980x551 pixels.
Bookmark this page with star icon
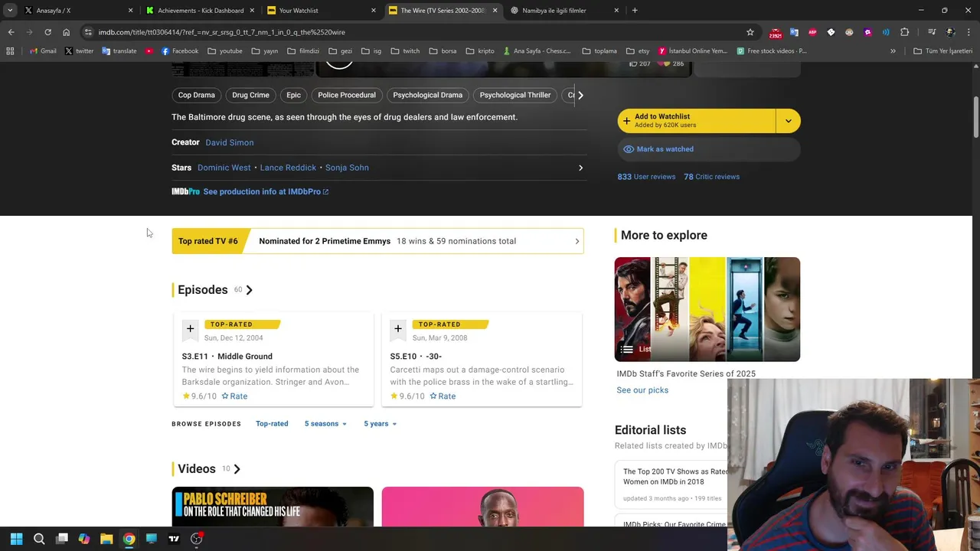pyautogui.click(x=750, y=32)
